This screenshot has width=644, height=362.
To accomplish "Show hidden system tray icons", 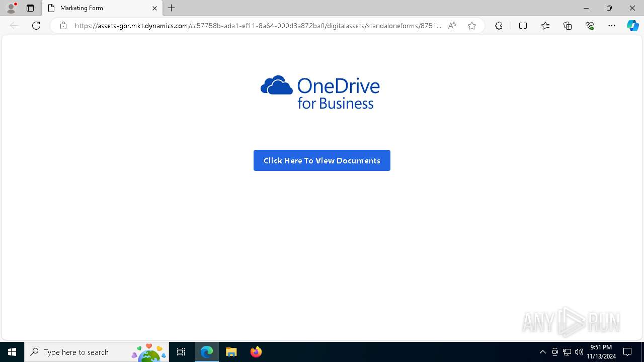I will point(542,352).
